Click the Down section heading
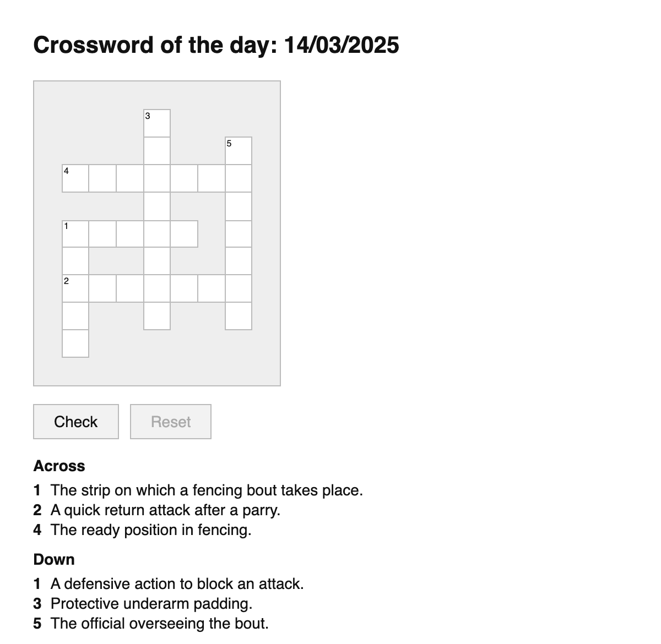This screenshot has height=644, width=661. [x=54, y=559]
